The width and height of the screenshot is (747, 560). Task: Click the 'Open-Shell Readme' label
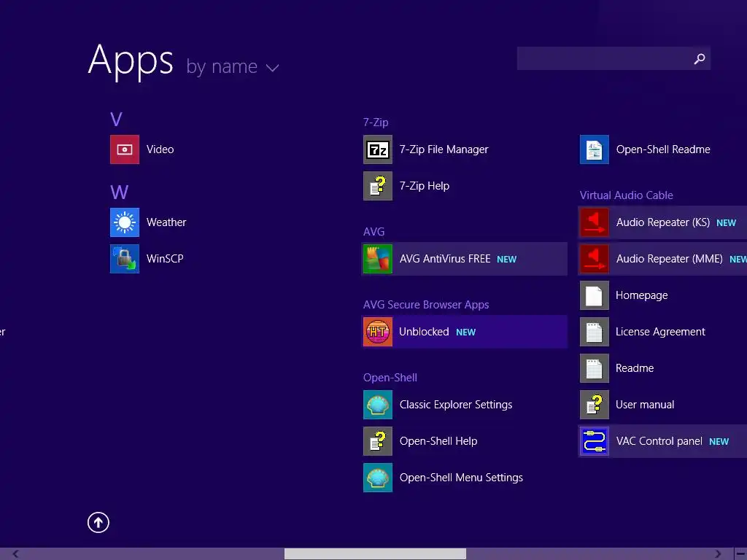tap(663, 149)
